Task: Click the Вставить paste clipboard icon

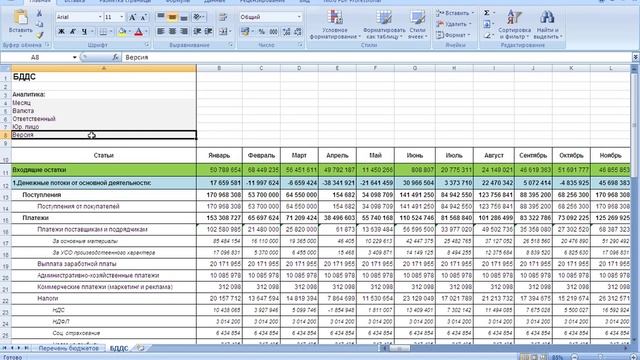Action: (20, 17)
